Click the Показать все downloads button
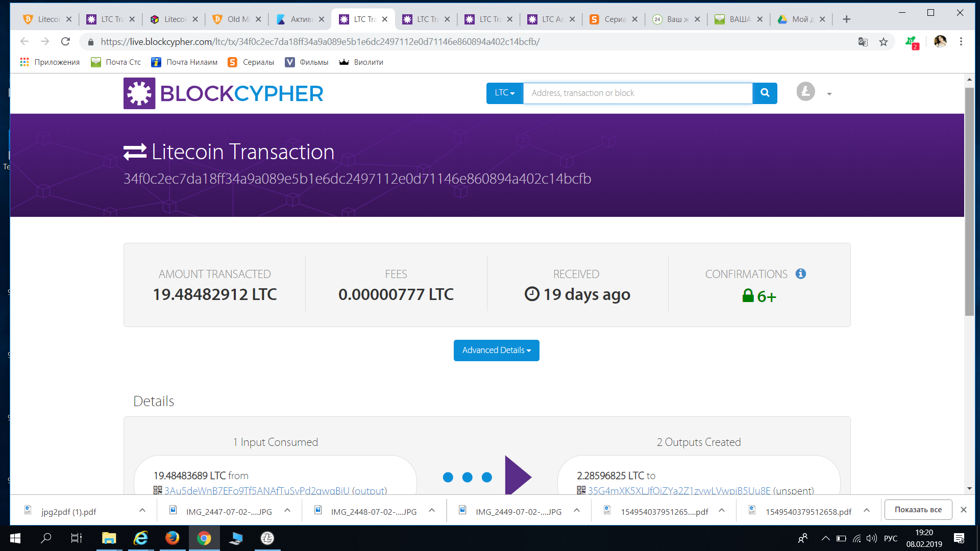Viewport: 980px width, 551px height. pos(918,510)
